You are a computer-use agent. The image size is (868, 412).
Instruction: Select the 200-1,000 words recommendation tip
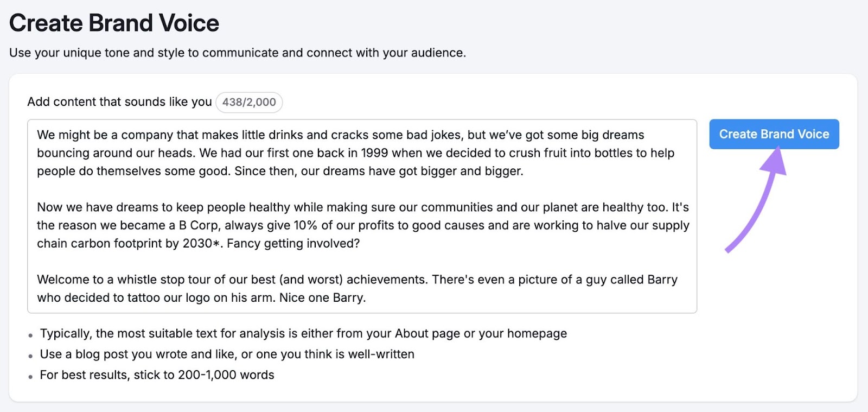[156, 375]
